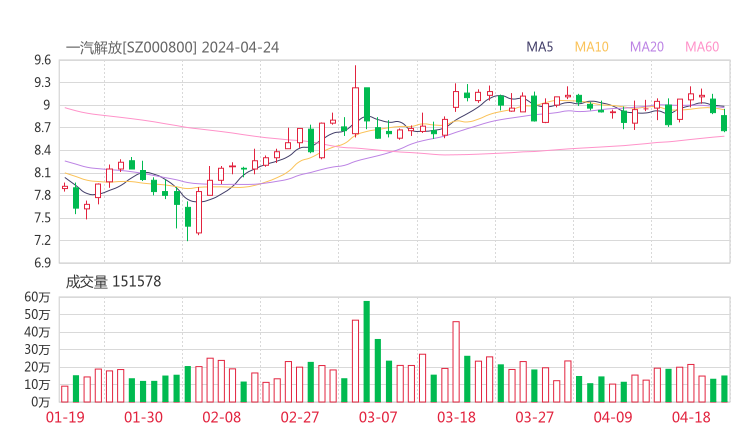Click the 7.2 price axis label

[x=42, y=240]
